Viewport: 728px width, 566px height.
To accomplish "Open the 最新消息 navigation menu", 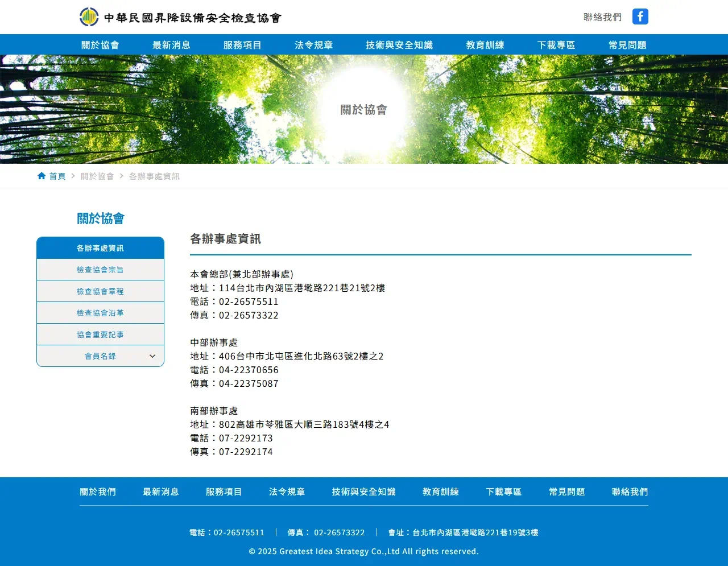I will point(172,44).
